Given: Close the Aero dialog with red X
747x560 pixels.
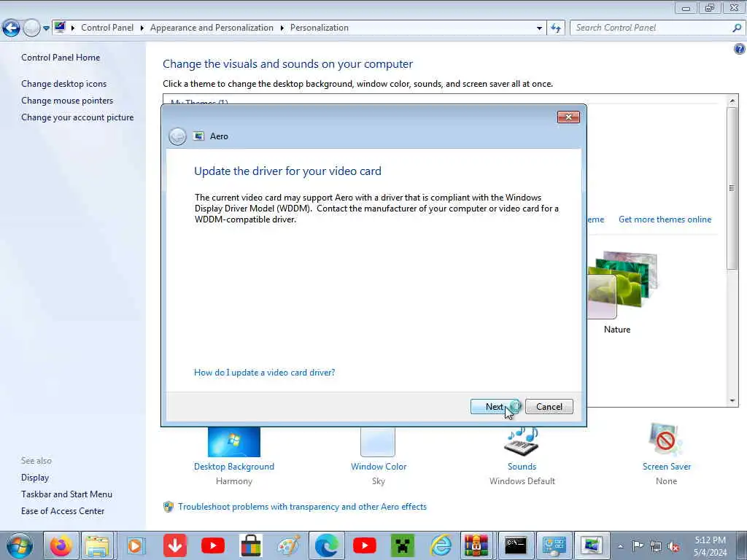Looking at the screenshot, I should tap(568, 117).
